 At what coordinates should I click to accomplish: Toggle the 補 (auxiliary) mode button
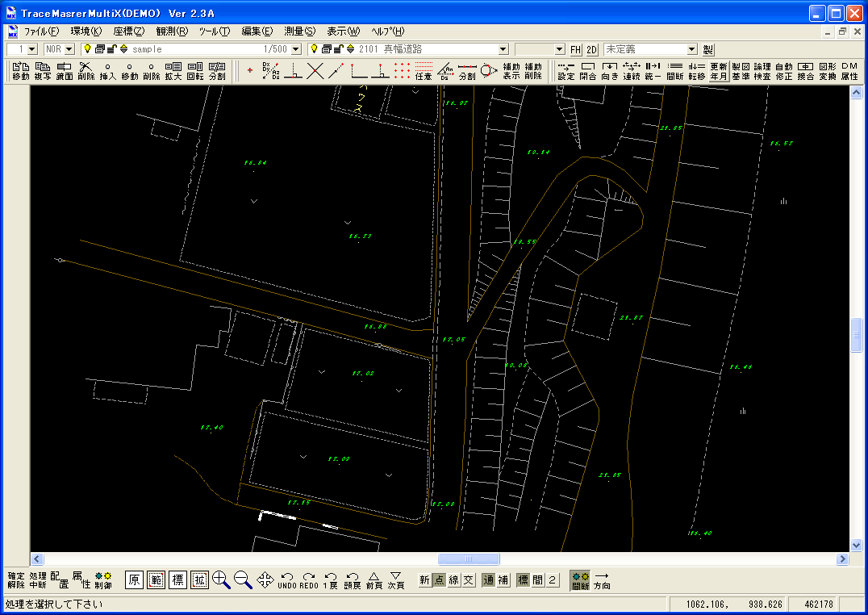[503, 580]
